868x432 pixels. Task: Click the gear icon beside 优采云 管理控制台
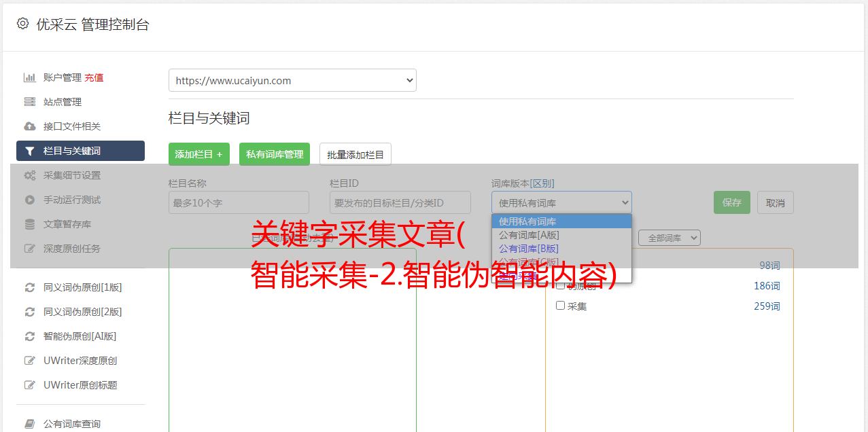coord(22,24)
